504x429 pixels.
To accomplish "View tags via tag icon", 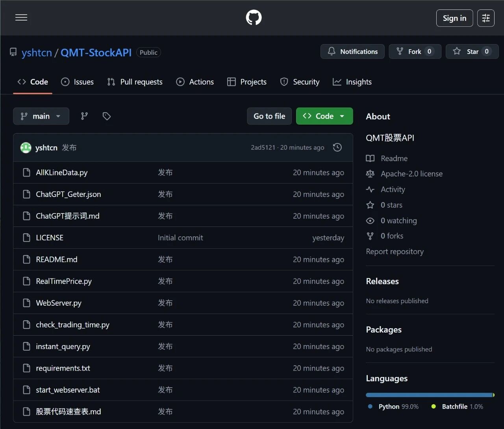I will point(106,116).
